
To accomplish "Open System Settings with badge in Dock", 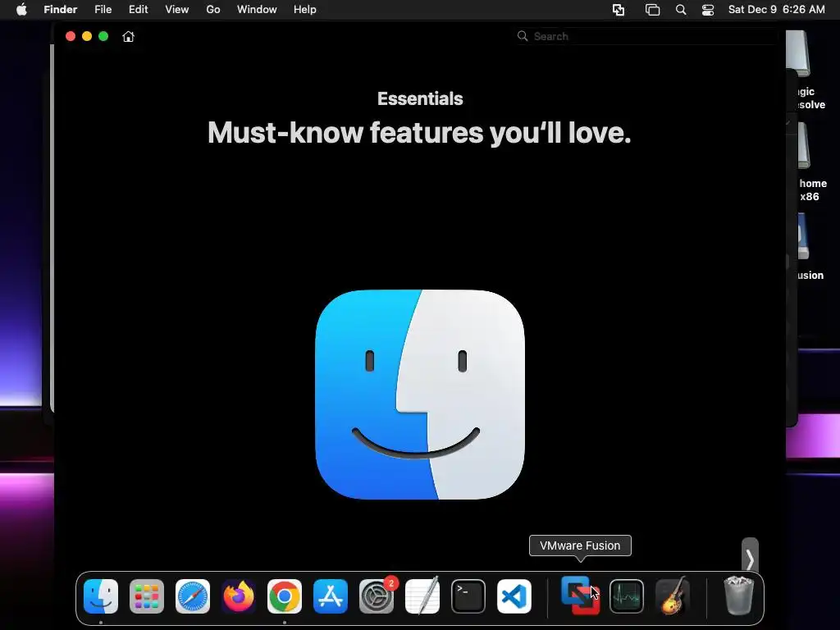I will (x=377, y=596).
